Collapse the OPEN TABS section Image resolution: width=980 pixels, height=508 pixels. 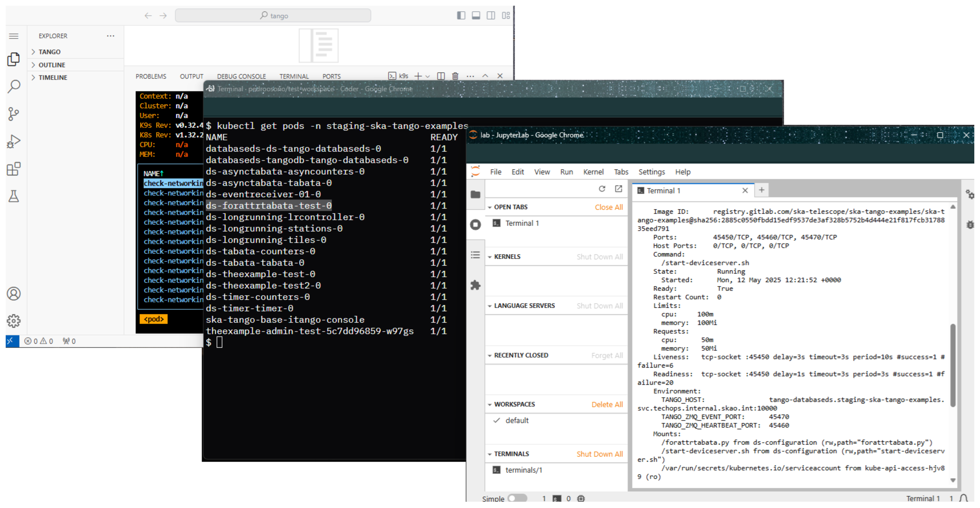pyautogui.click(x=490, y=207)
